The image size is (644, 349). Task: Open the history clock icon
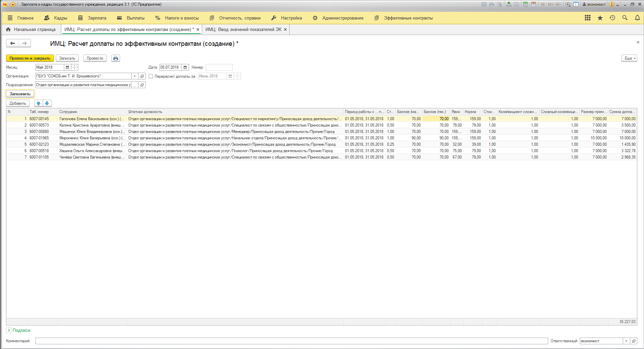click(x=612, y=18)
